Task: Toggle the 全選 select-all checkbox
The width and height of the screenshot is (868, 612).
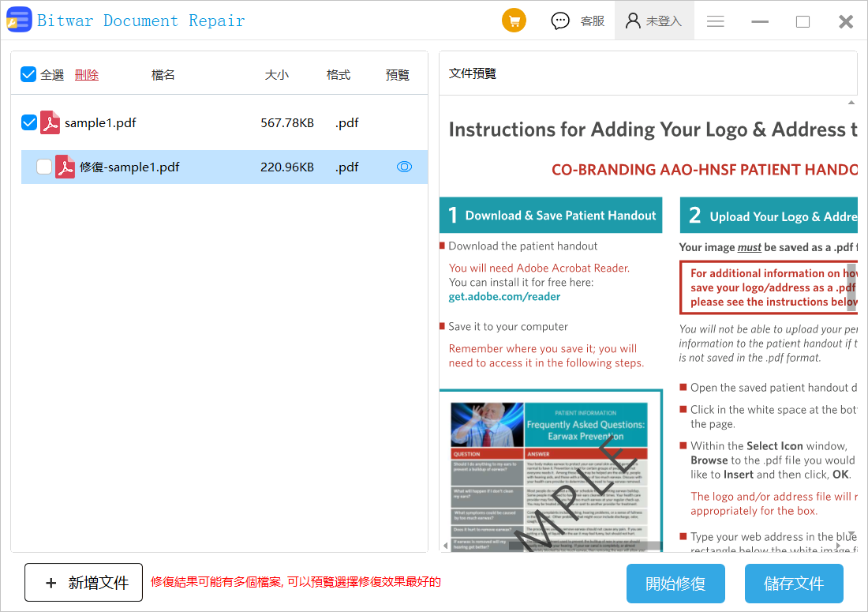Action: [x=28, y=74]
